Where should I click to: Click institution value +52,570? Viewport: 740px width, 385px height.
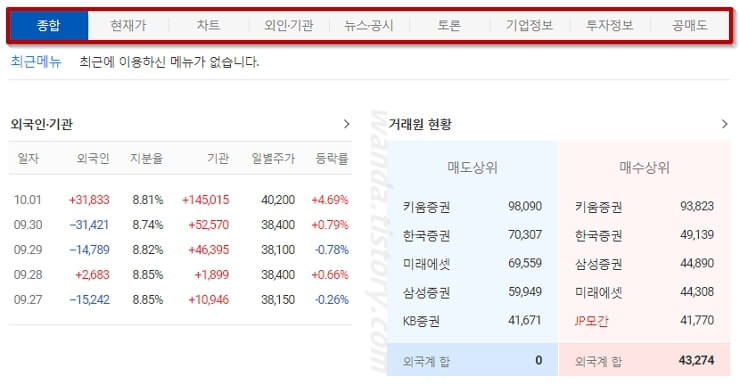point(209,225)
